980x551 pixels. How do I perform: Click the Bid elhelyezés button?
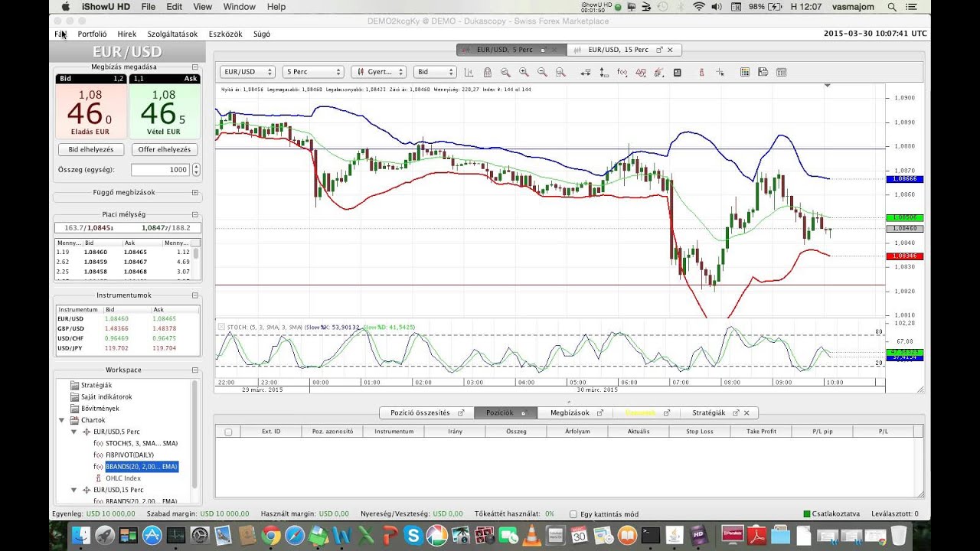[x=90, y=150]
